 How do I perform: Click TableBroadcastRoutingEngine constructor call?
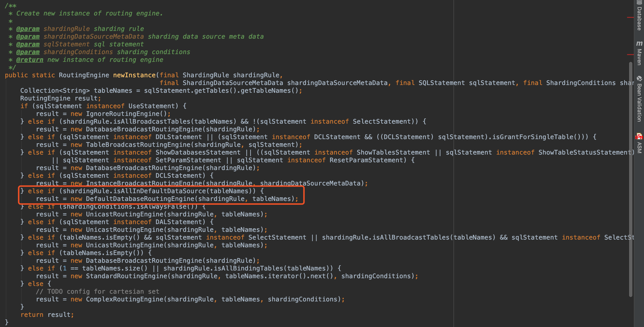point(138,145)
